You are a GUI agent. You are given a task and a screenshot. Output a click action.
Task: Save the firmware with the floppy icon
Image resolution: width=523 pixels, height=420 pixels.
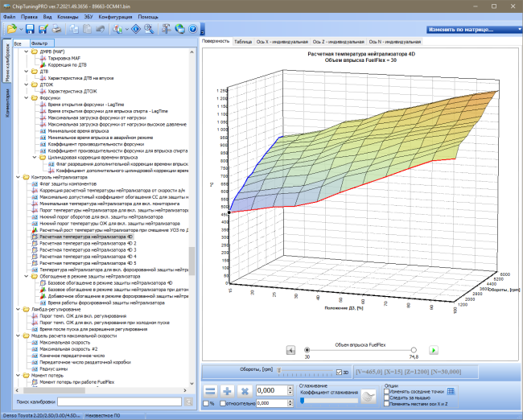click(x=30, y=29)
